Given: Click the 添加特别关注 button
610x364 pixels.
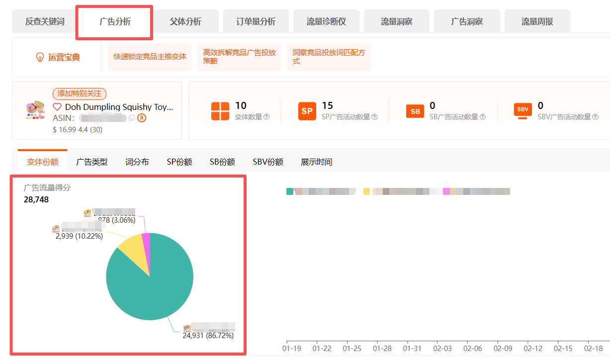Looking at the screenshot, I should 80,93.
